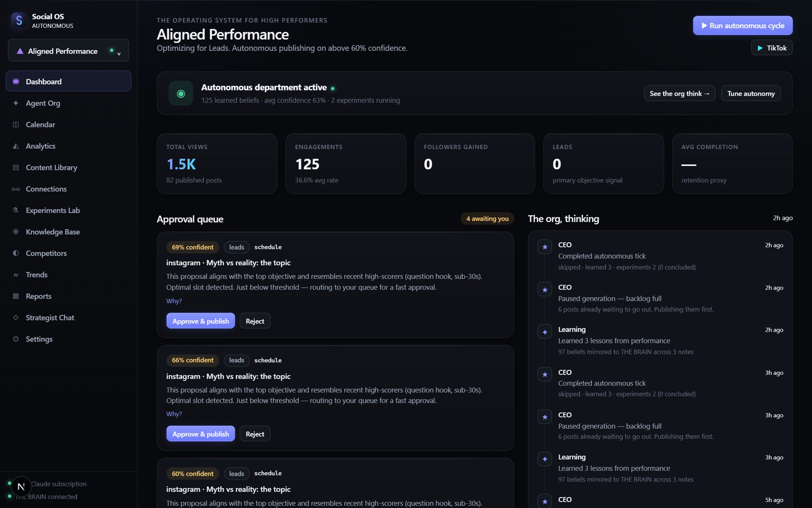
Task: Navigate to Connections
Action: 69,189
